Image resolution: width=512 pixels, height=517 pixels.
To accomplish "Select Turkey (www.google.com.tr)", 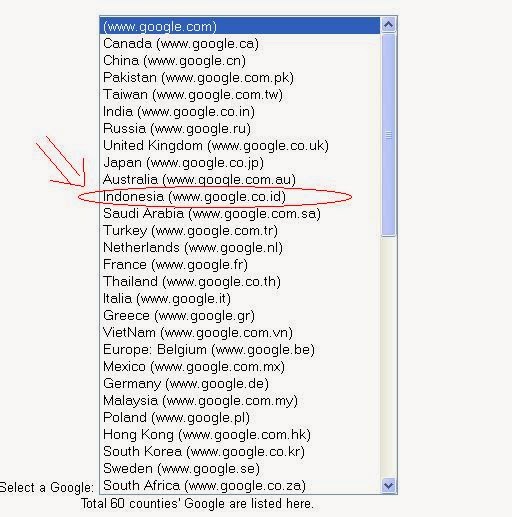I will pos(240,230).
